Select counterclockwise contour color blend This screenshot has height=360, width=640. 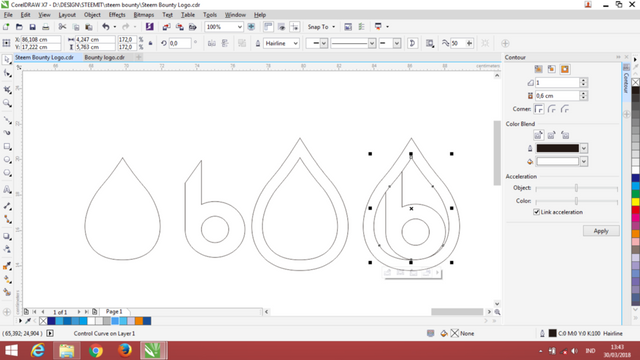click(x=565, y=135)
